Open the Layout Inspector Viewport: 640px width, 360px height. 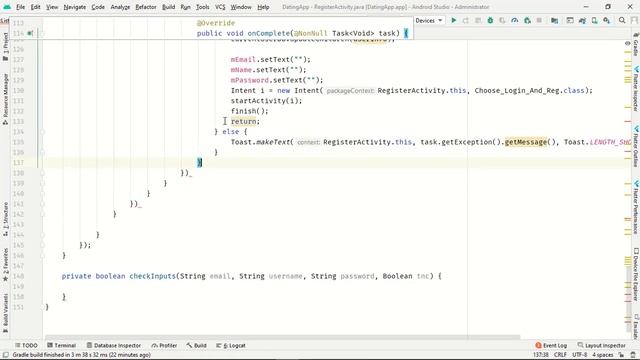pos(601,345)
